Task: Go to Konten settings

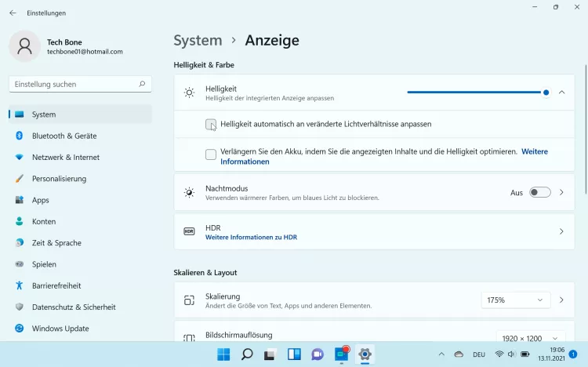Action: (80, 221)
